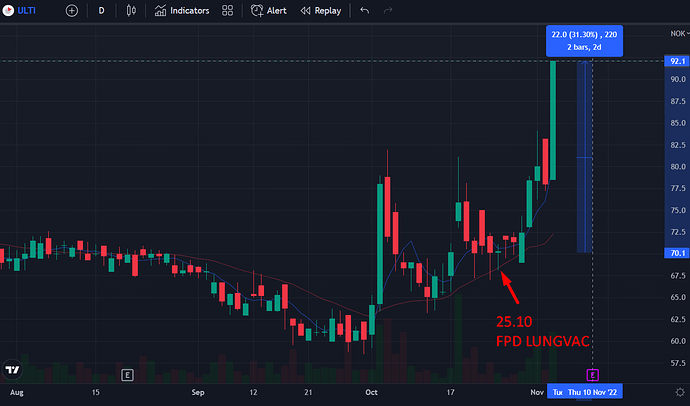Open the earnings E marker near September
This screenshot has width=690, height=406.
pyautogui.click(x=127, y=375)
